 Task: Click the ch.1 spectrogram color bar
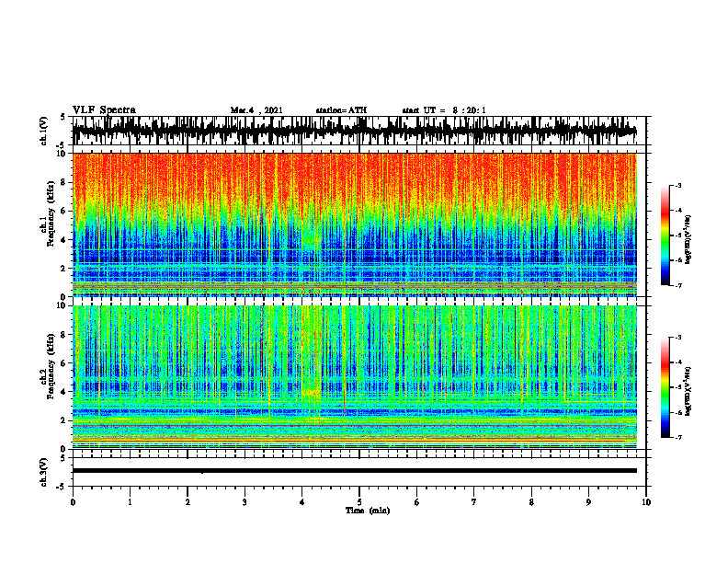pyautogui.click(x=665, y=236)
